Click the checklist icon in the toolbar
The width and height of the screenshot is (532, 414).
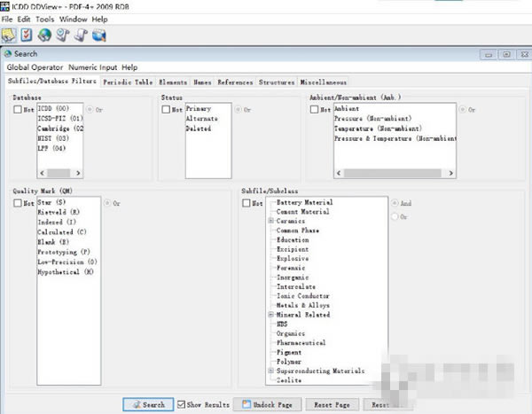27,35
